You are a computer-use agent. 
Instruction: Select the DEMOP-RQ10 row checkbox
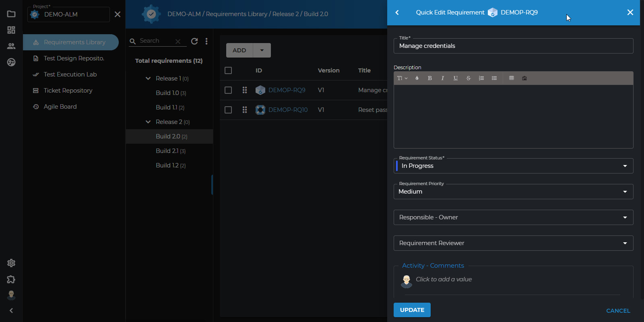[x=228, y=110]
